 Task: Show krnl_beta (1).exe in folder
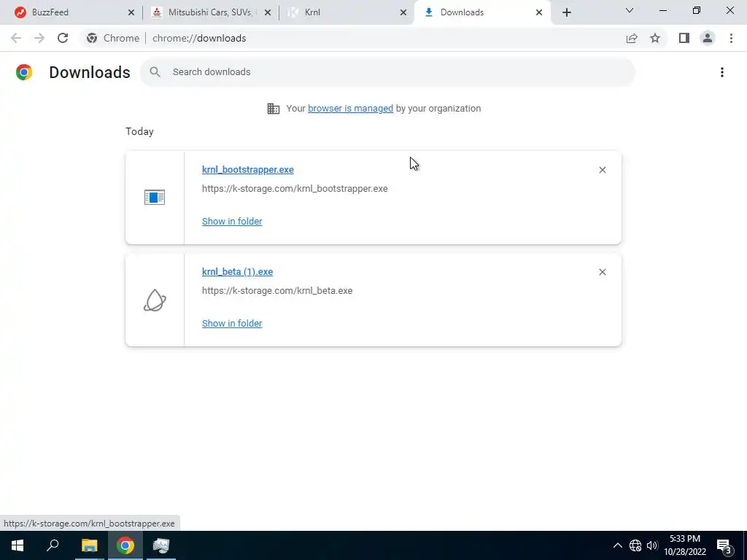click(x=232, y=323)
